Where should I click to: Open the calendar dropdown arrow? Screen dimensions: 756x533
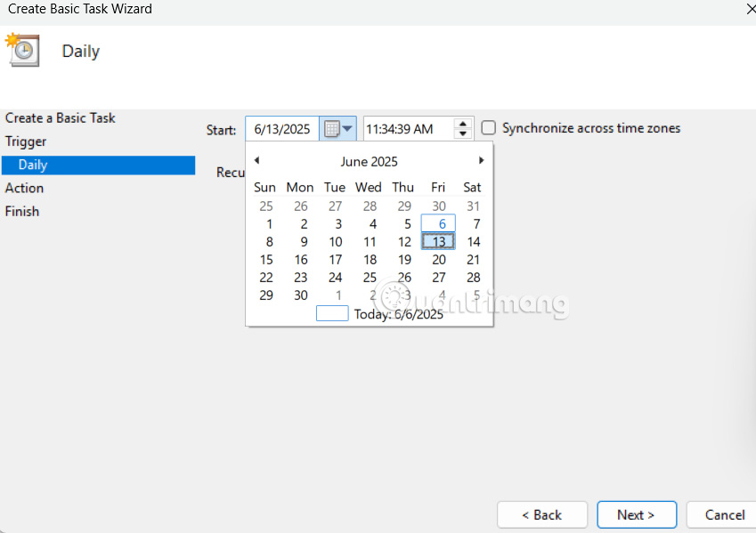point(346,128)
